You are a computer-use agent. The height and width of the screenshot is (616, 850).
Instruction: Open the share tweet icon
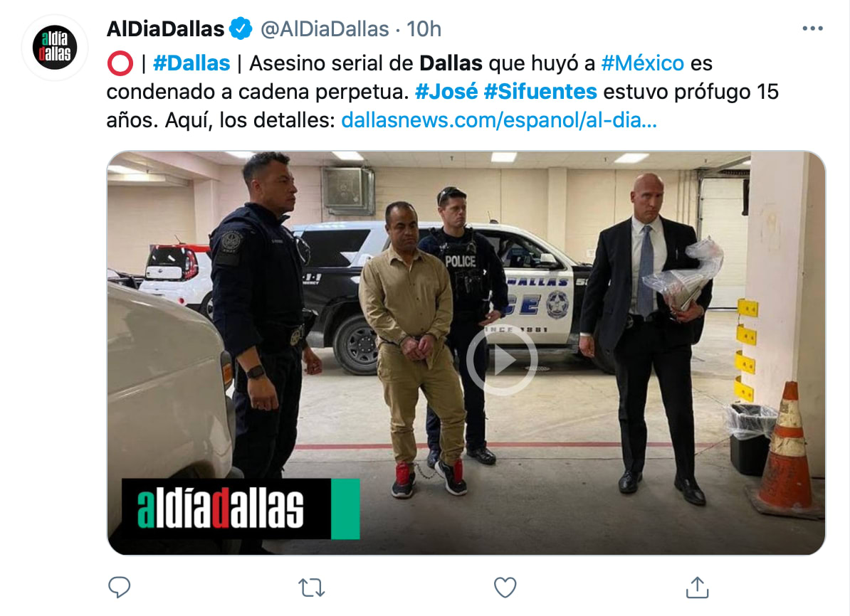coord(697,588)
